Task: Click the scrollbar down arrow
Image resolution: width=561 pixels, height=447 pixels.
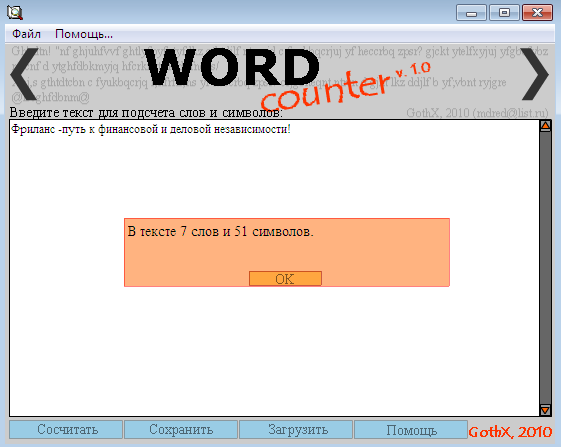Action: coord(545,410)
